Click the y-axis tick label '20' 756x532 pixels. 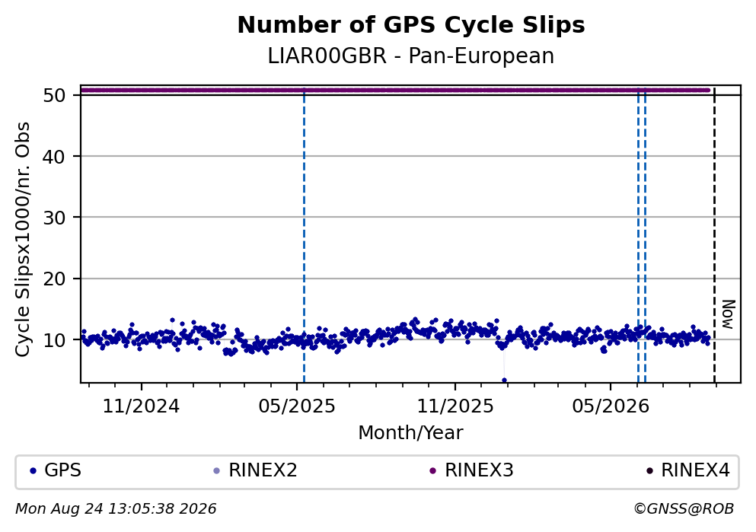point(55,279)
